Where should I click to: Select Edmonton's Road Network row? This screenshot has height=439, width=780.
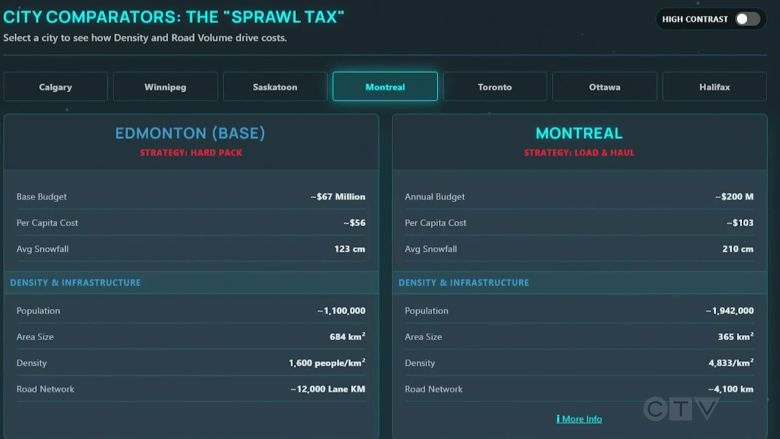tap(190, 389)
